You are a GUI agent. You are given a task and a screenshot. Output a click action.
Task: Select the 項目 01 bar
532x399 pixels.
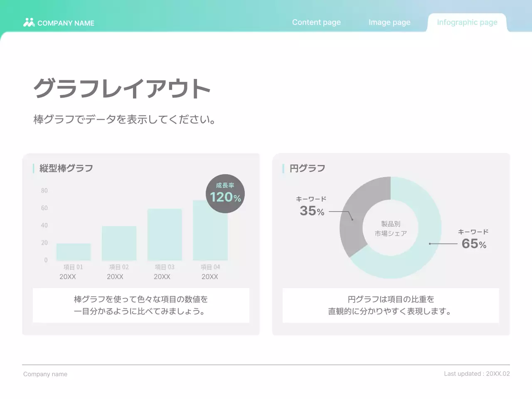coord(74,251)
